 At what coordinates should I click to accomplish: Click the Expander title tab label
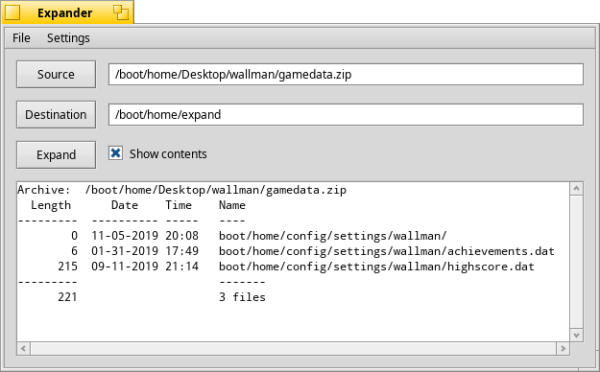point(65,13)
